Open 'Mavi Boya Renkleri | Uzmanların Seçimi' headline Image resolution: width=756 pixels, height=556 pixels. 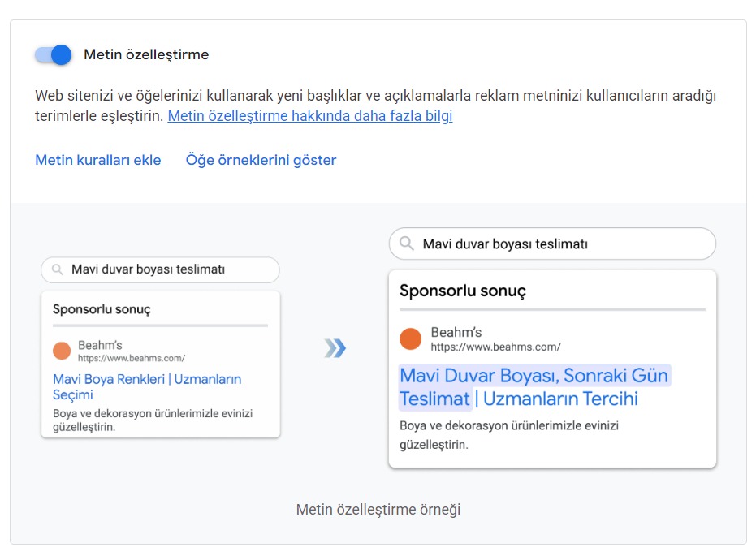pyautogui.click(x=147, y=387)
